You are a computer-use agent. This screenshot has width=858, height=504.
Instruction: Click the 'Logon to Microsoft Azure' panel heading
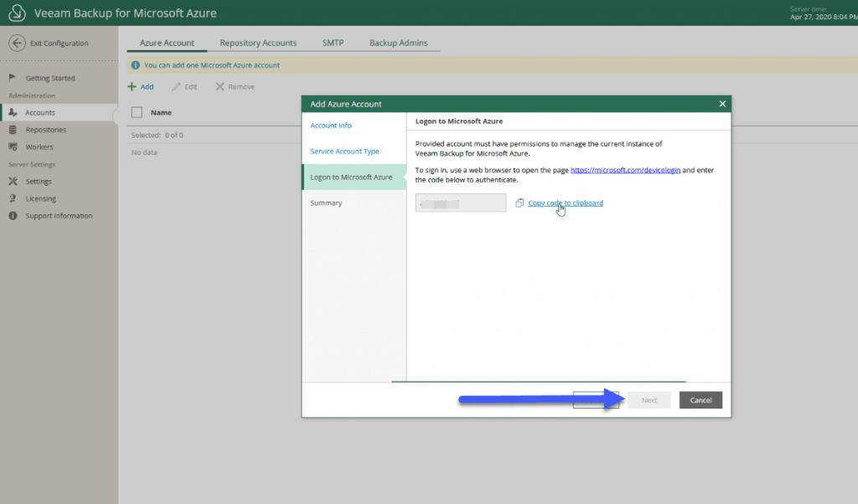459,121
